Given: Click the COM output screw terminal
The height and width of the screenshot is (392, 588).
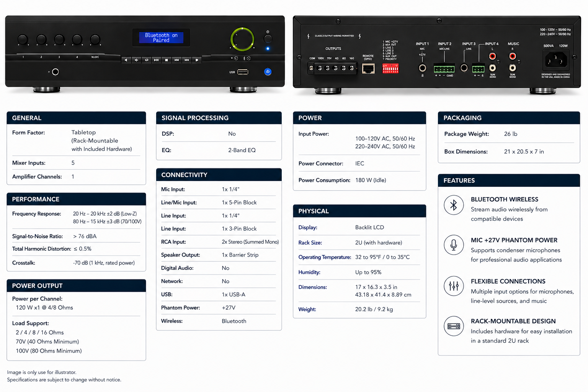Looking at the screenshot, I should [311, 68].
